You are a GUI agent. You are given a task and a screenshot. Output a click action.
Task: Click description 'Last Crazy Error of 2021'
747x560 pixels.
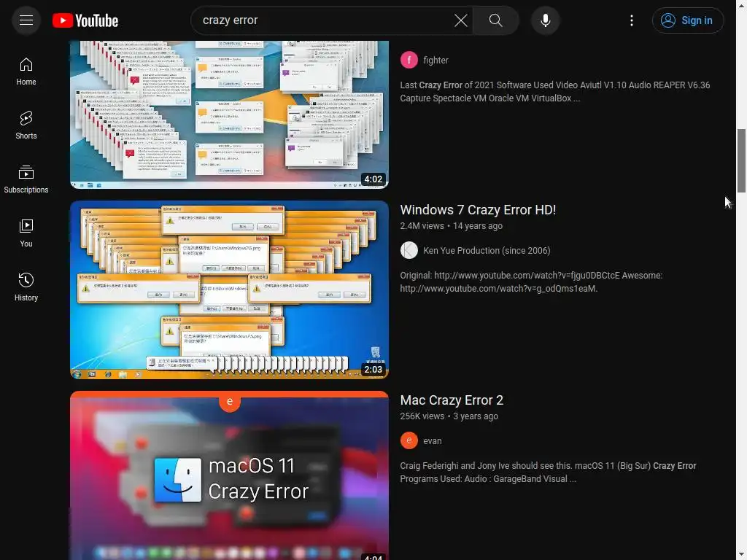(x=554, y=91)
